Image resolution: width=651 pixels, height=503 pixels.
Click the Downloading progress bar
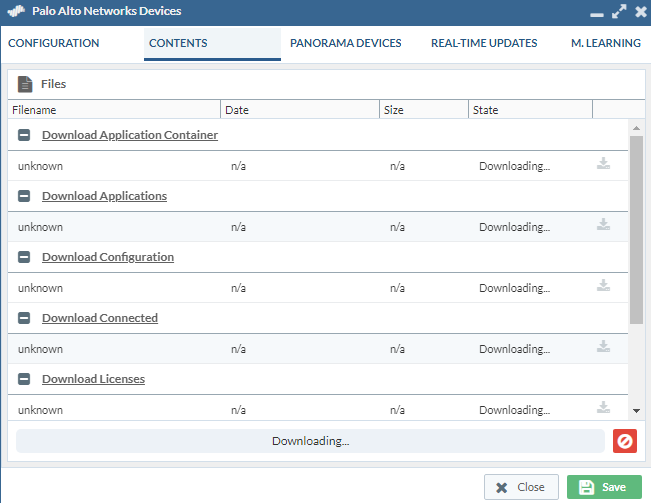310,441
